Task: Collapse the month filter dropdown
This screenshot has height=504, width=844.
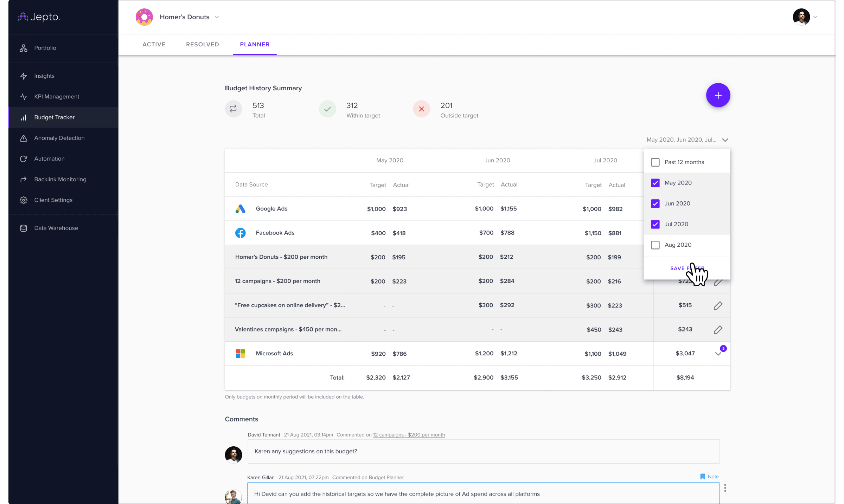Action: (725, 140)
